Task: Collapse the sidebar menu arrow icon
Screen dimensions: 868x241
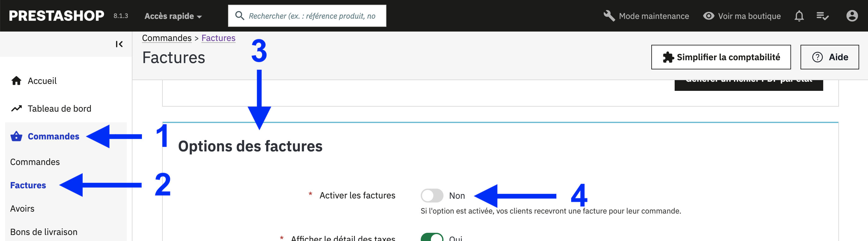Action: pos(119,44)
